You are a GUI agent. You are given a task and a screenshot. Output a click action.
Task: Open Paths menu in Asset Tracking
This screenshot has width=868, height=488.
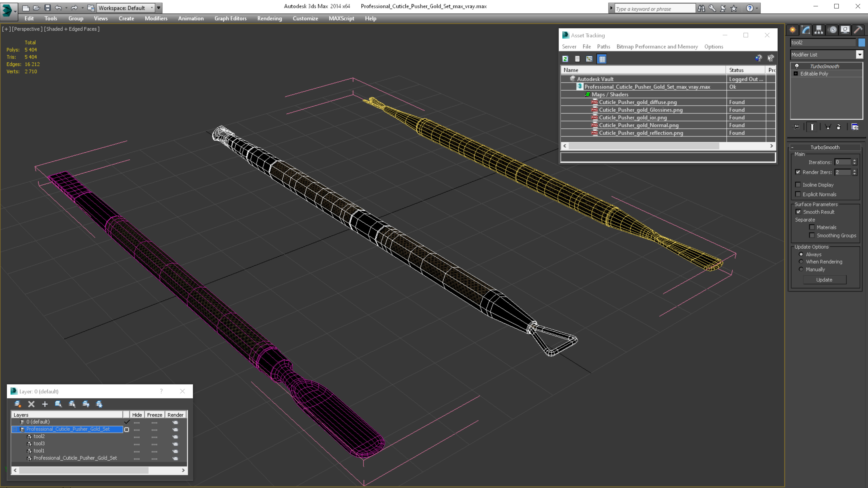coord(603,46)
